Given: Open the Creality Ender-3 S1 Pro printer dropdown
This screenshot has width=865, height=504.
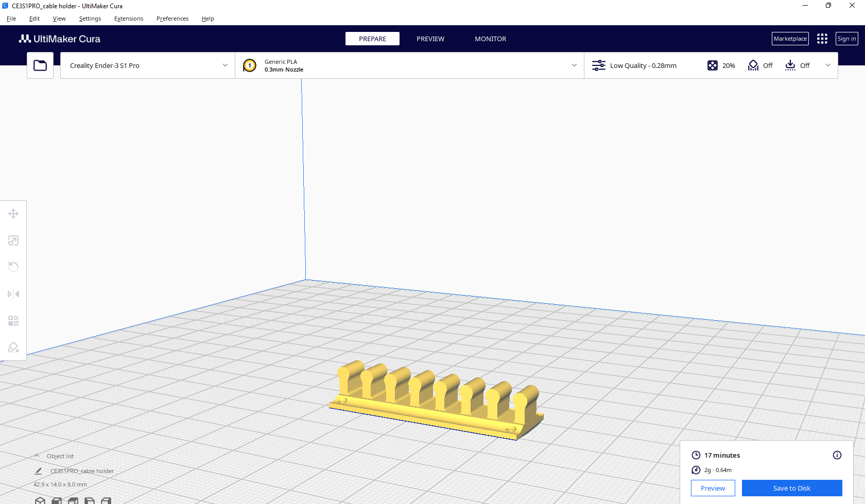Looking at the screenshot, I should [x=148, y=65].
